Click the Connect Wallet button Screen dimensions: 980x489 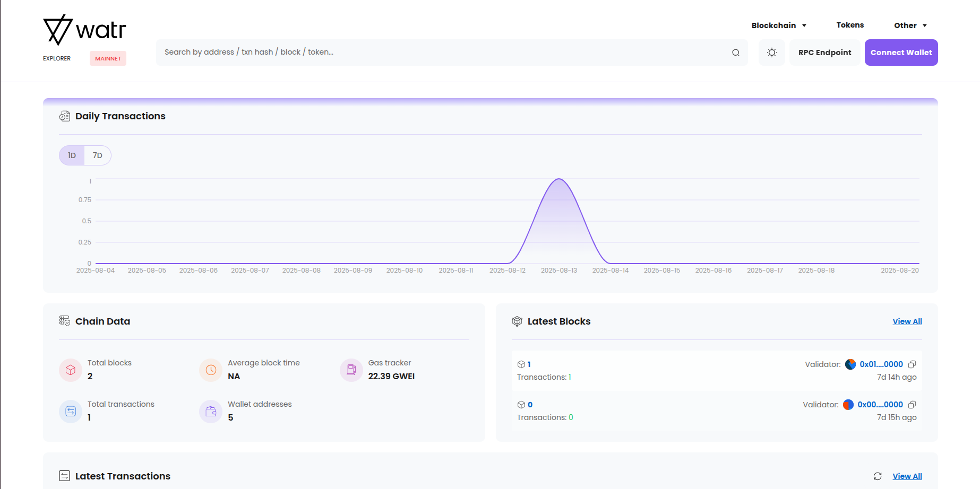(x=900, y=52)
